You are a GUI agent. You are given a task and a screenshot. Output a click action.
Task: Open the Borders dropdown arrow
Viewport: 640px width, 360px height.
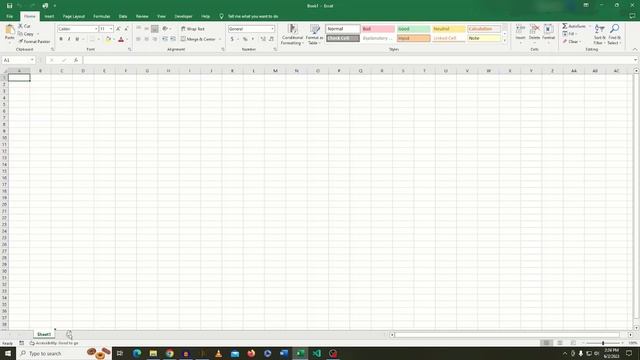pos(98,39)
